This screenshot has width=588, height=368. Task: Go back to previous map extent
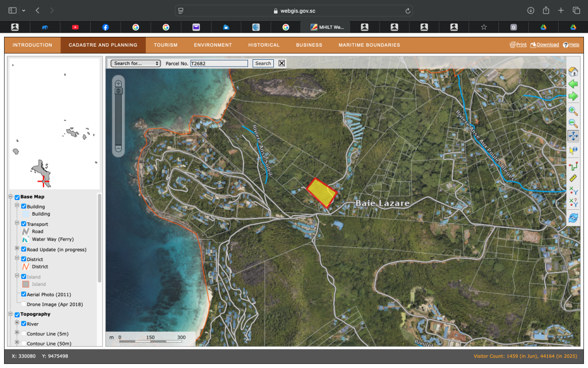[572, 84]
